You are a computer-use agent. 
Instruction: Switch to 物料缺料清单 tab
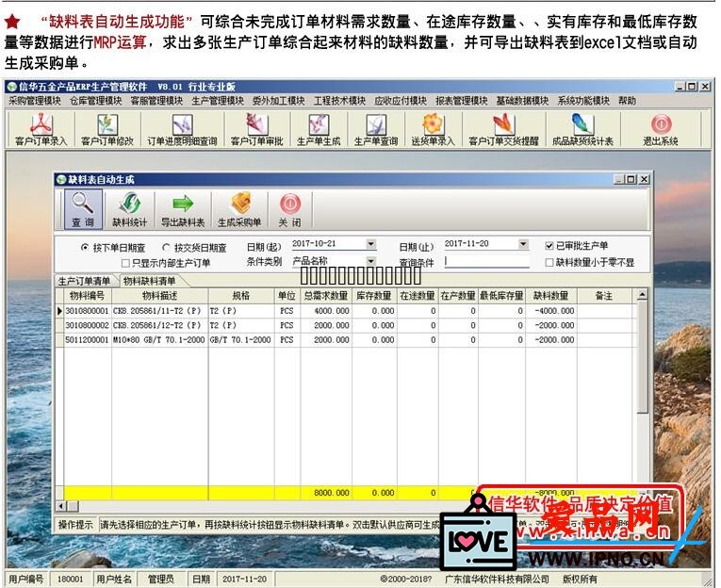pos(150,281)
